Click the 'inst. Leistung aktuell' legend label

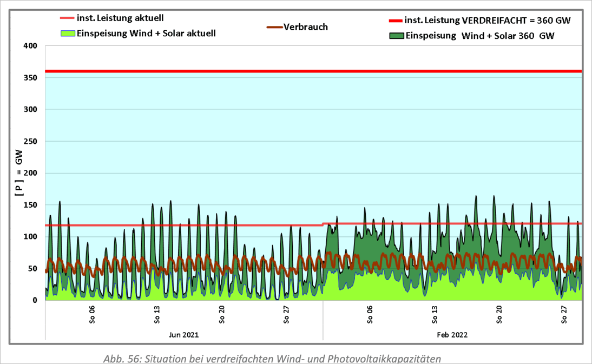(120, 18)
